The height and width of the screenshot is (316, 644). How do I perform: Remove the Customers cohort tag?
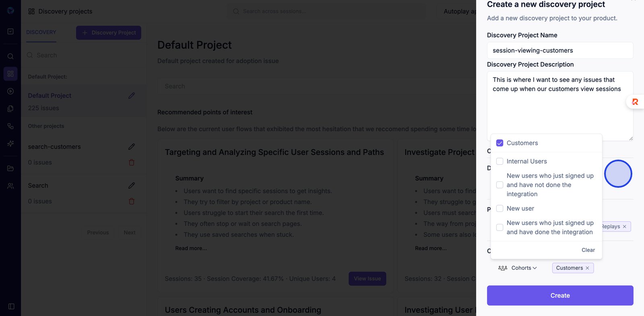point(587,268)
